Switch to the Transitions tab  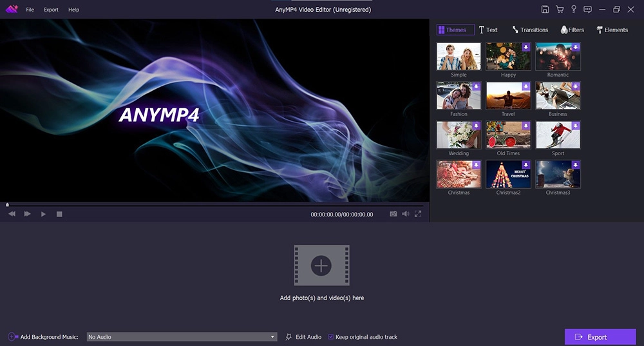pos(530,30)
